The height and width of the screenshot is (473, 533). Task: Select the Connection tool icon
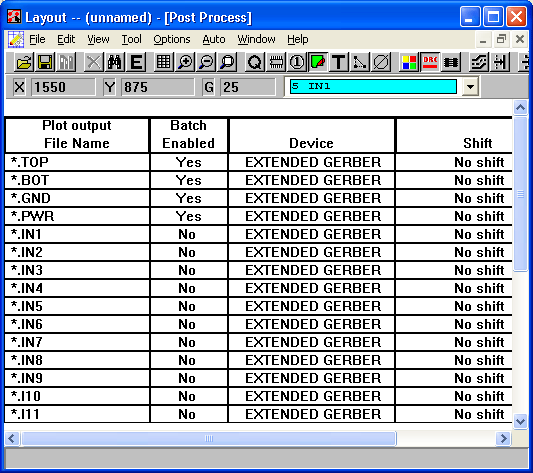coord(360,62)
